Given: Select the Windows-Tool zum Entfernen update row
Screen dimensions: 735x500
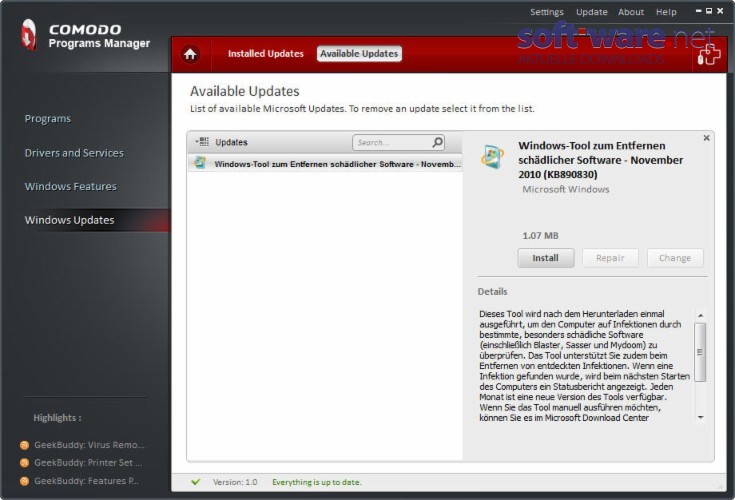Looking at the screenshot, I should [325, 164].
